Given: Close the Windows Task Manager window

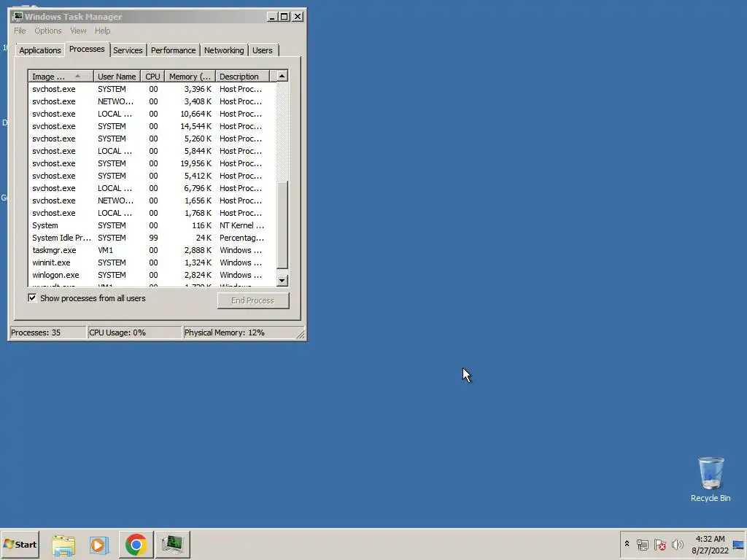Looking at the screenshot, I should tap(298, 16).
